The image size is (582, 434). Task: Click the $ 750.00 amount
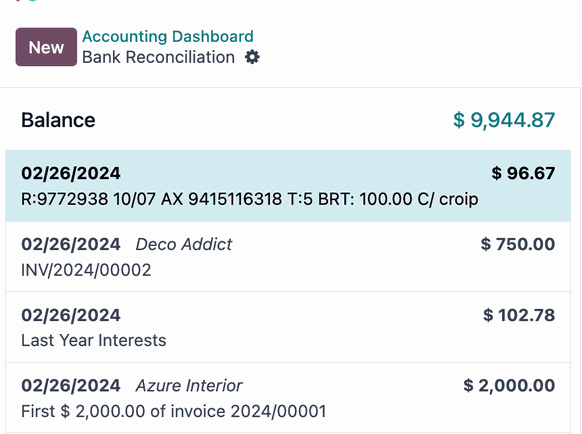pos(518,244)
